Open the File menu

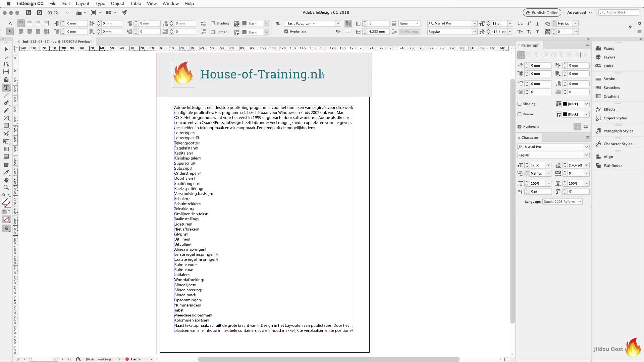tap(53, 3)
